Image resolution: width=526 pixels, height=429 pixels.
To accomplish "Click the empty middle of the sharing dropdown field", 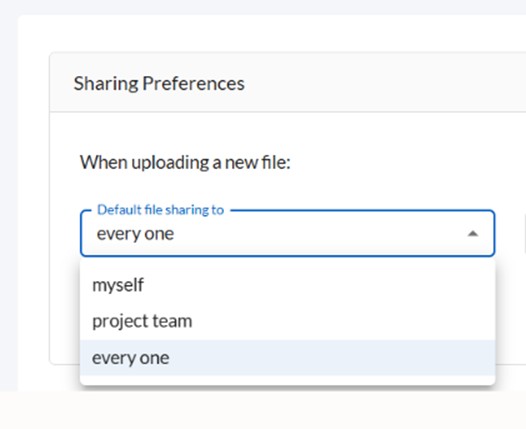I will (x=319, y=233).
